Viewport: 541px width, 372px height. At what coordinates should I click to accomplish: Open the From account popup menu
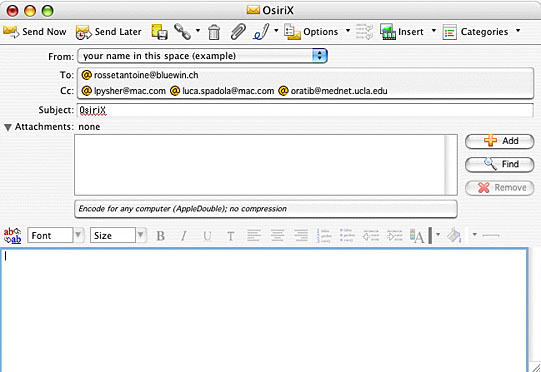pos(203,56)
